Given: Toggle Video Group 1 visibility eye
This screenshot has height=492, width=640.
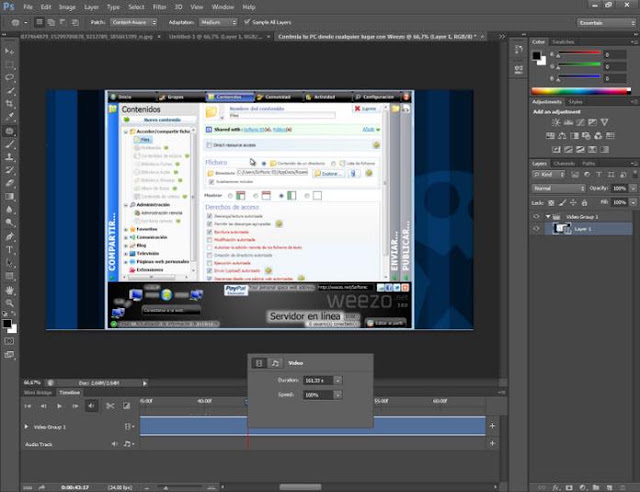Looking at the screenshot, I should tap(536, 216).
